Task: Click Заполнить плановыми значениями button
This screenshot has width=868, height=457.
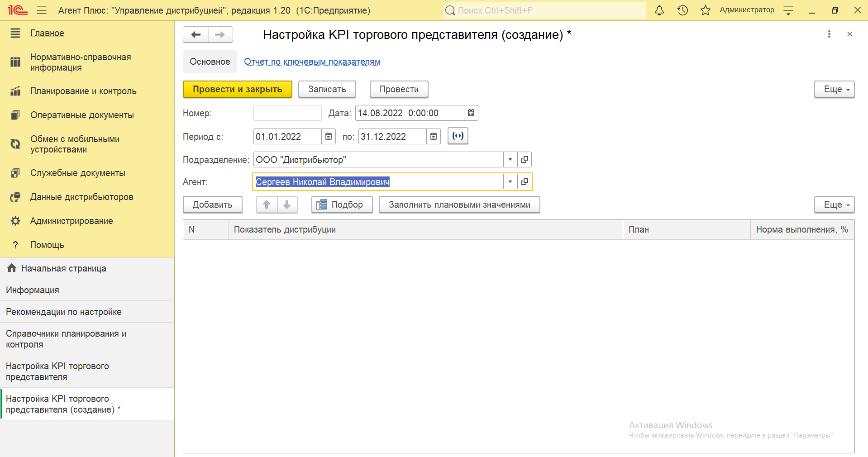Action: coord(459,205)
